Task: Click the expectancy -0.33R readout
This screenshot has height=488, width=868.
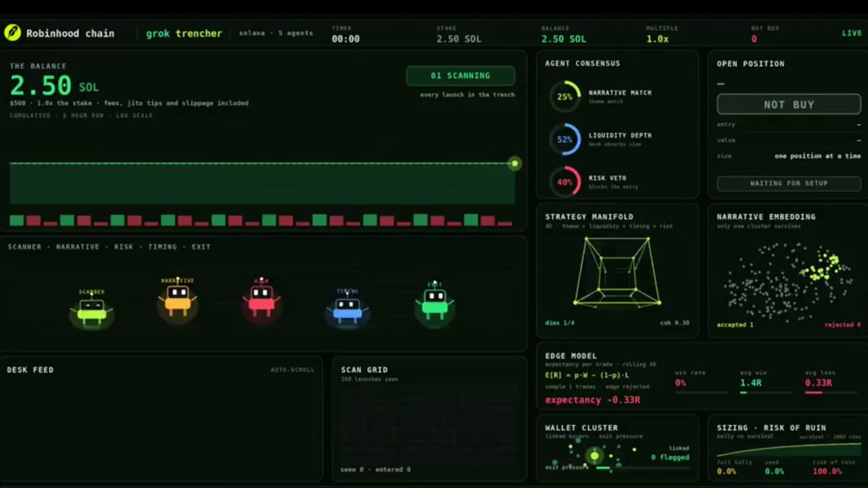Action: 592,400
